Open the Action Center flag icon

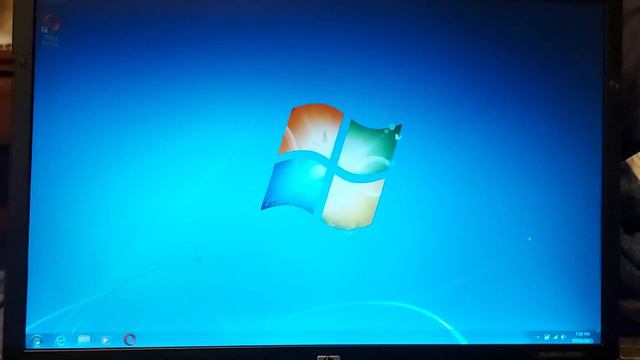point(547,337)
